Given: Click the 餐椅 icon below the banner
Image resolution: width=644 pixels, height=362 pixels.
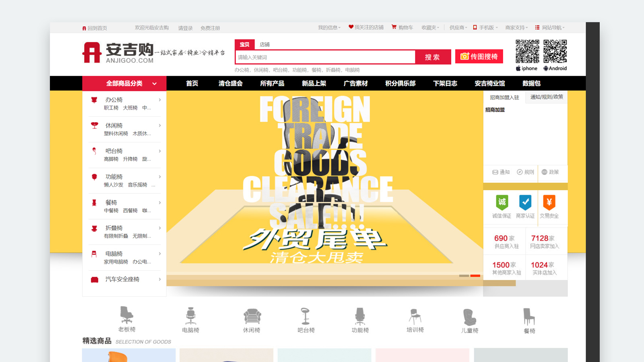Looking at the screenshot, I should tap(529, 317).
